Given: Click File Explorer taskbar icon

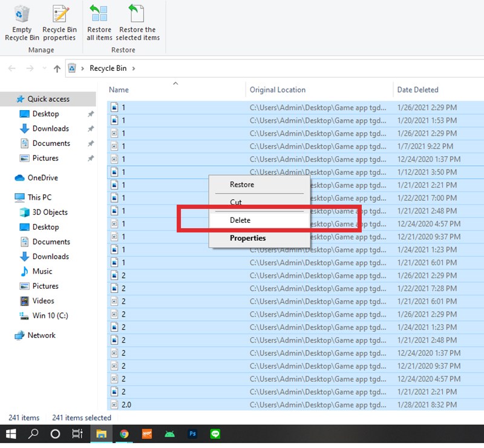Looking at the screenshot, I should click(x=101, y=434).
